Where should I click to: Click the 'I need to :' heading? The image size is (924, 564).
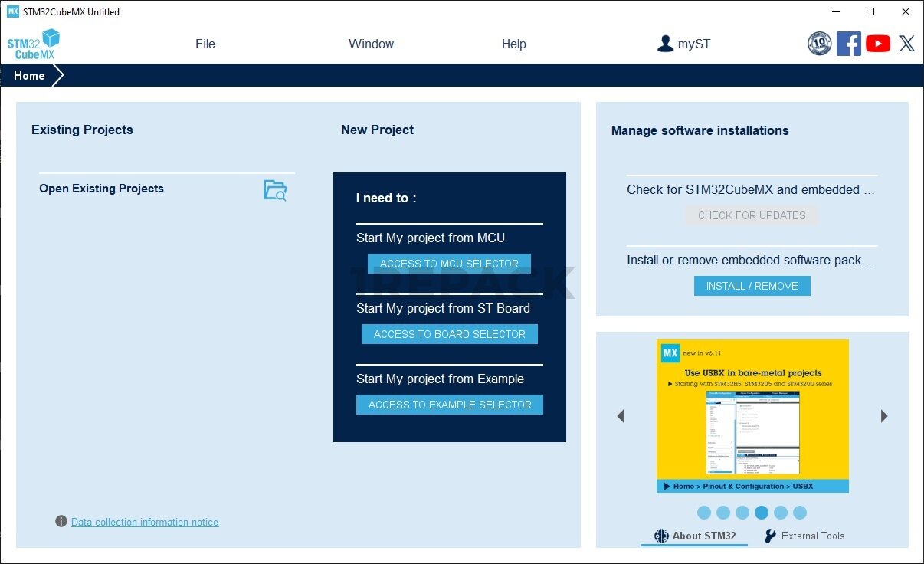click(x=386, y=198)
